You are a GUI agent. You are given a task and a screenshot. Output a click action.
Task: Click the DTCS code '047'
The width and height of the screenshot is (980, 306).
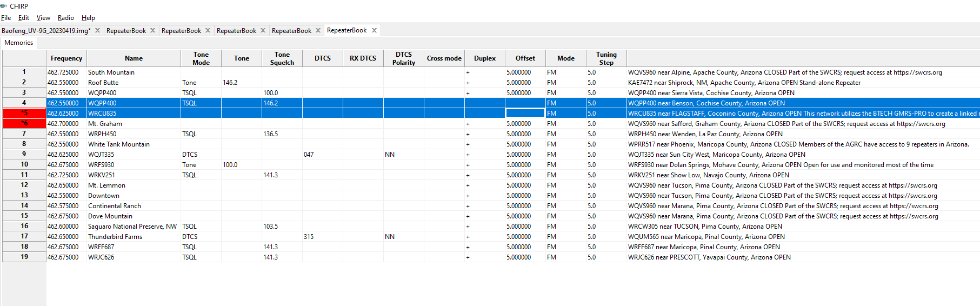click(323, 154)
